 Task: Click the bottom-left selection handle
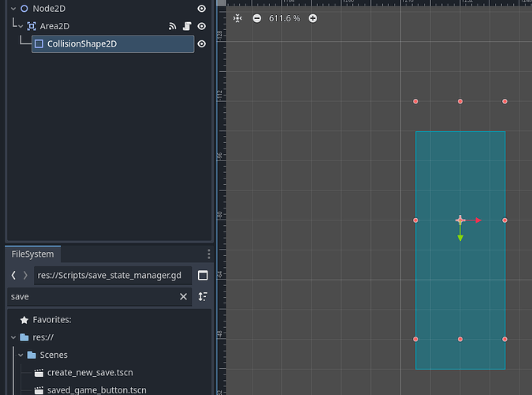coord(416,339)
